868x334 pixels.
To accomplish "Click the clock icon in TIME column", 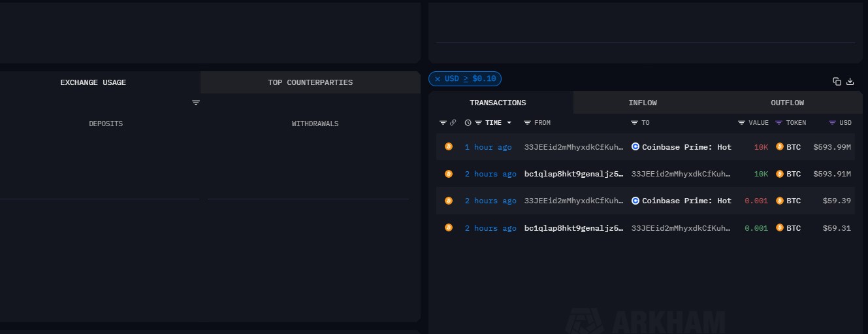I will tap(468, 122).
